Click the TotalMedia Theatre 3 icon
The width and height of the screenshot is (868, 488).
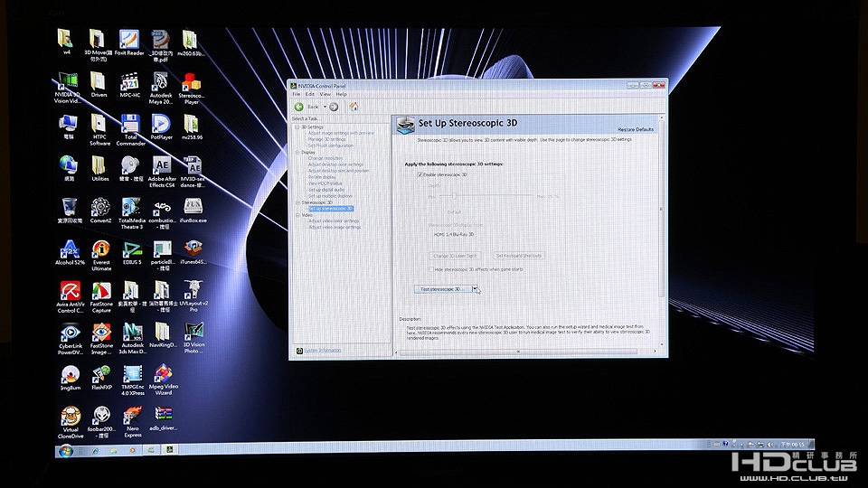click(x=131, y=213)
